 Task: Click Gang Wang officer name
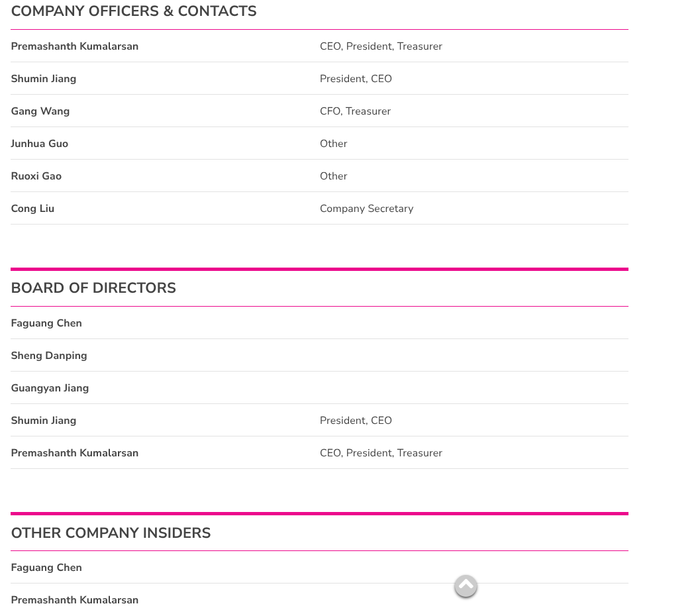click(40, 111)
